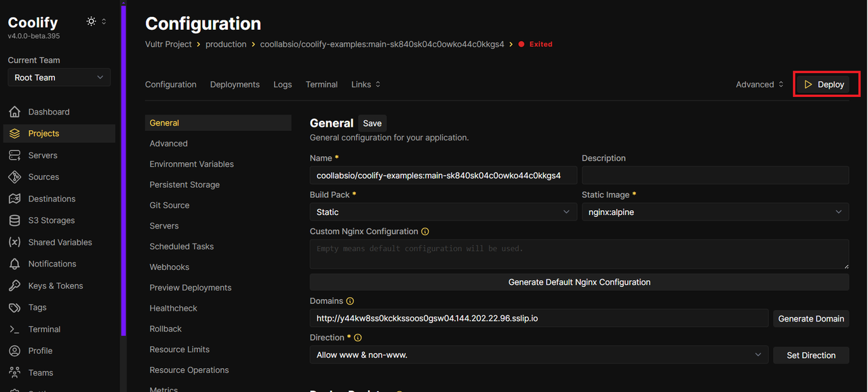The width and height of the screenshot is (868, 392).
Task: Click the Description input field
Action: [x=715, y=175]
